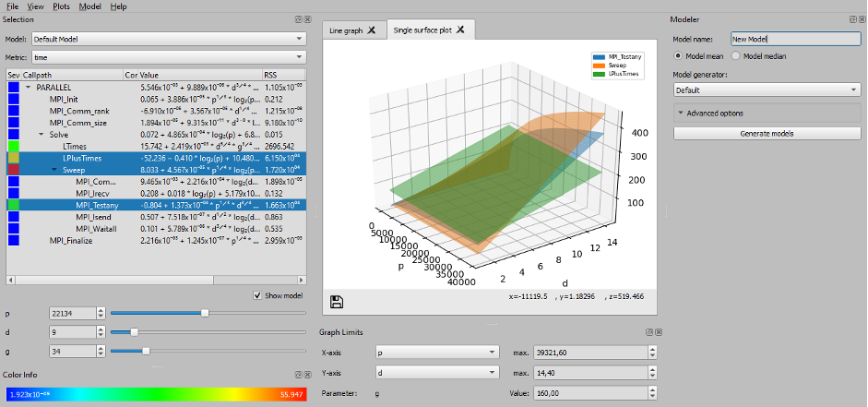This screenshot has width=868, height=407.
Task: Open the File menu
Action: [12, 6]
